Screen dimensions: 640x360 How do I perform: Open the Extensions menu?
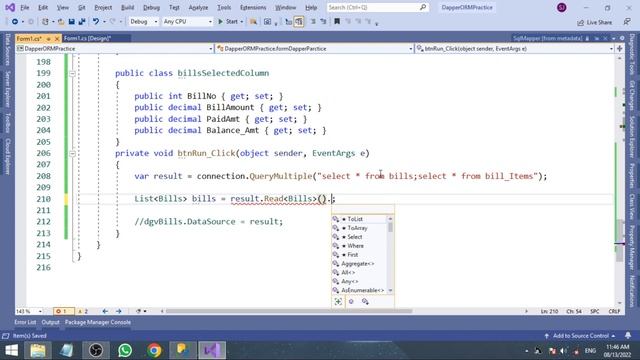253,7
